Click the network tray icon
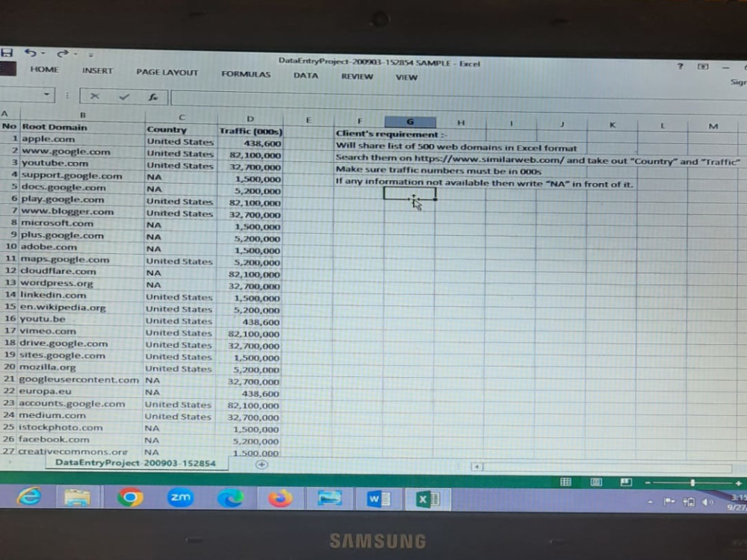This screenshot has width=747, height=560. tap(689, 502)
